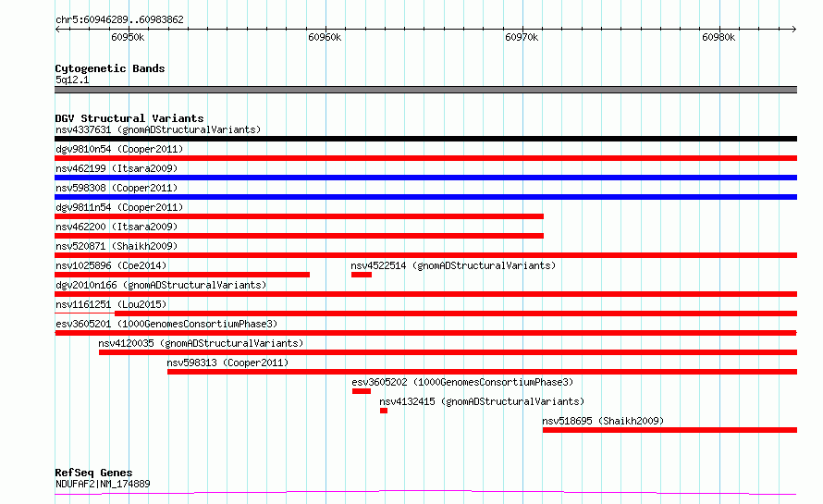The width and height of the screenshot is (823, 504).
Task: Select the short red nsv4522514 bar
Action: point(362,275)
